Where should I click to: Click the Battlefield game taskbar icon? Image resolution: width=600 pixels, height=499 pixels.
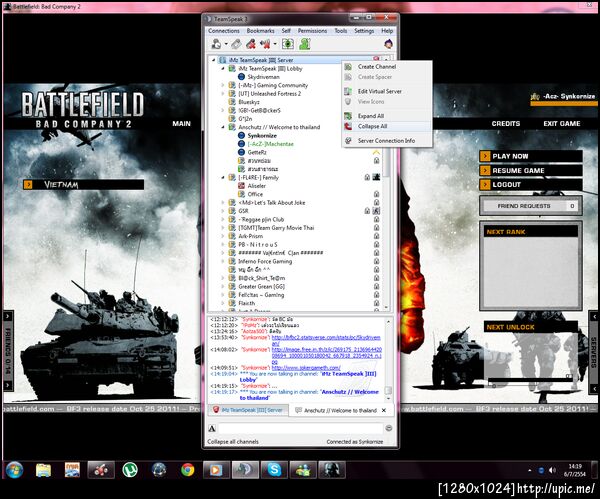332,470
